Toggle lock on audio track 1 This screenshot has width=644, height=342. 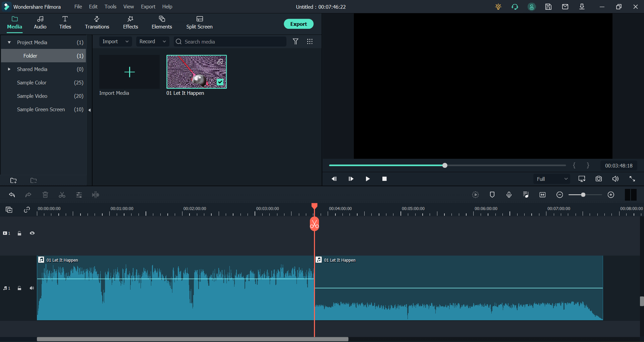[19, 288]
